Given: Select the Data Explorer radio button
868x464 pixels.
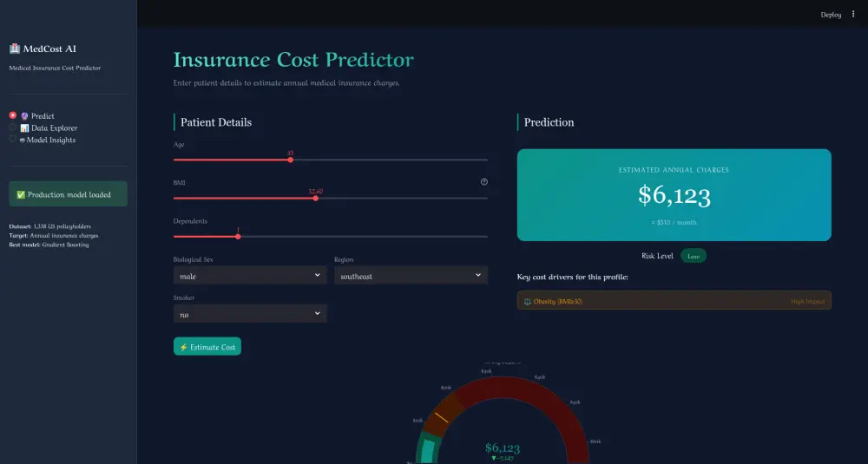Looking at the screenshot, I should point(13,127).
